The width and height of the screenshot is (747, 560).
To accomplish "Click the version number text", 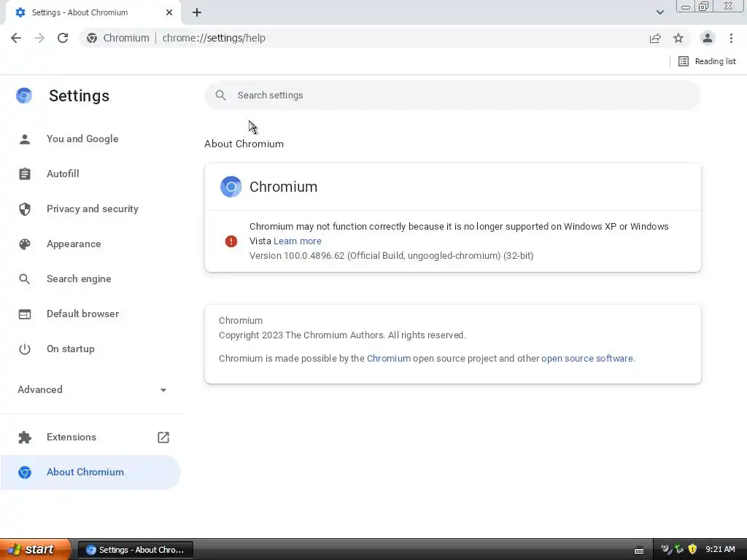I will [x=392, y=256].
